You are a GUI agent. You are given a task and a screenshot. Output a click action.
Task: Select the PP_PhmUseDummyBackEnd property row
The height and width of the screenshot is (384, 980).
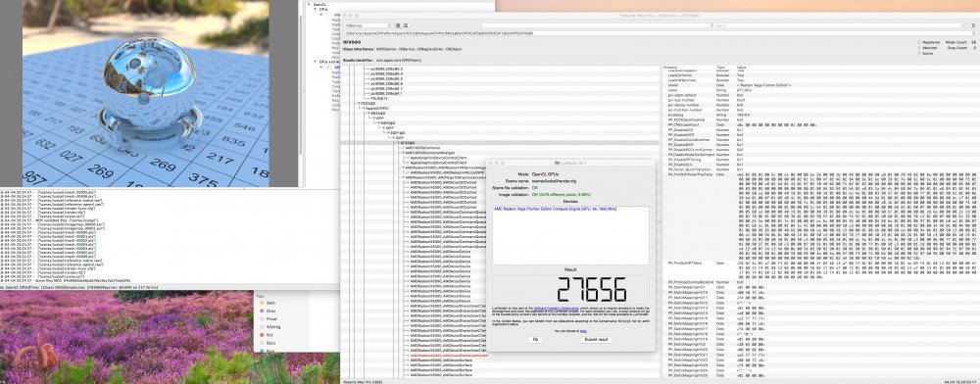(821, 282)
